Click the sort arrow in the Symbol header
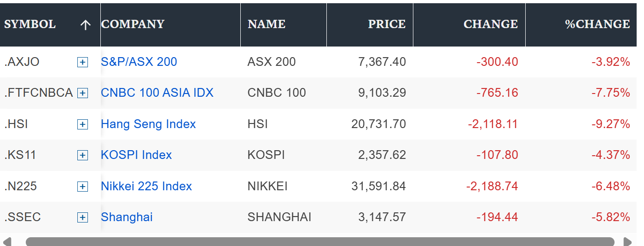The height and width of the screenshot is (246, 644). (86, 25)
